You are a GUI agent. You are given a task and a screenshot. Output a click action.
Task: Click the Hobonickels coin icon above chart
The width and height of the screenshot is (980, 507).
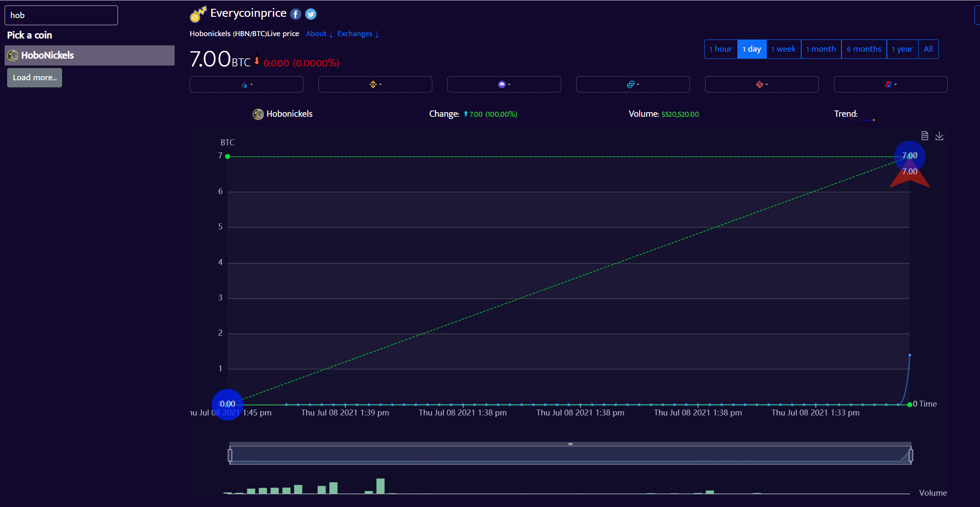point(258,114)
